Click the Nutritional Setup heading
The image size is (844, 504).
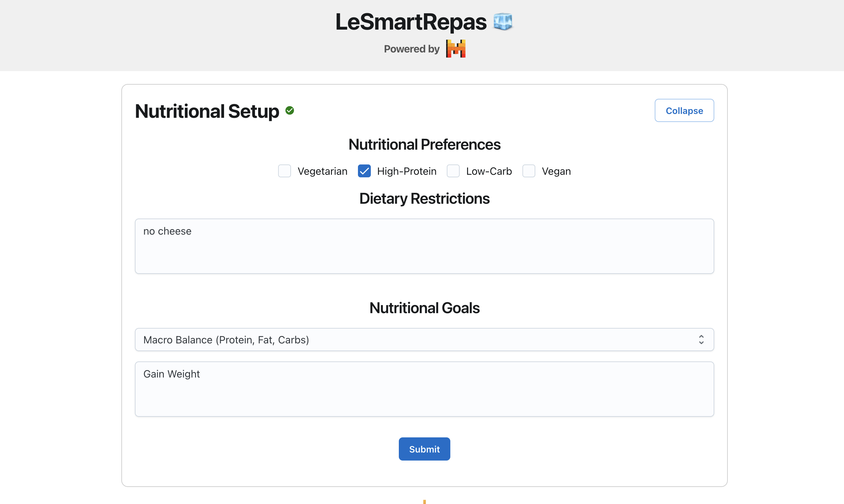[x=207, y=111]
